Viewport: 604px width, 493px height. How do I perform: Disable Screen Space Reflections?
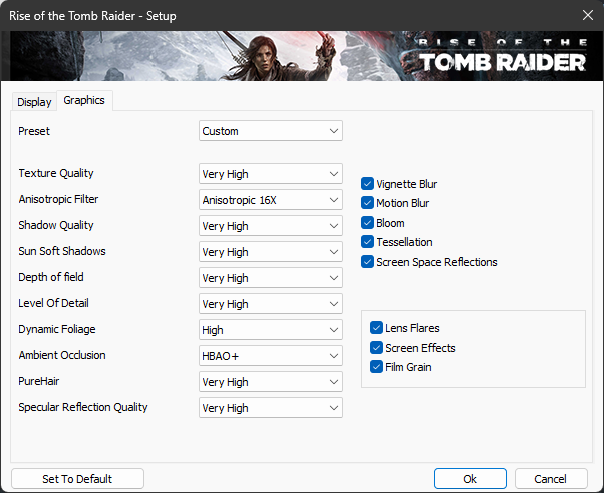click(367, 262)
